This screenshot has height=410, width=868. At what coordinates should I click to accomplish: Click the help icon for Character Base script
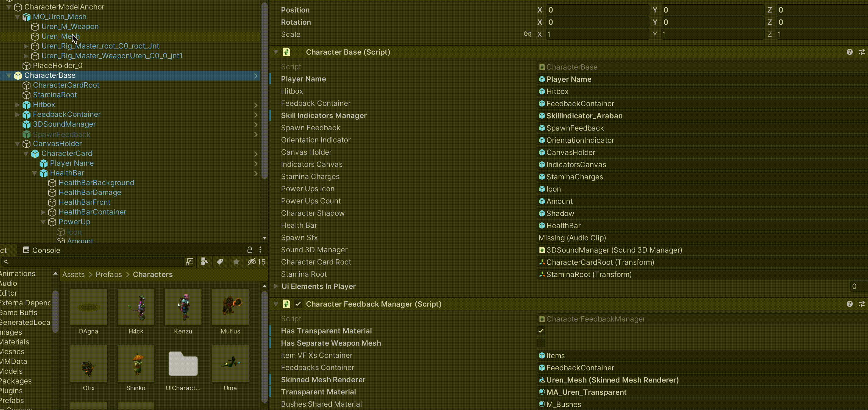click(x=849, y=52)
